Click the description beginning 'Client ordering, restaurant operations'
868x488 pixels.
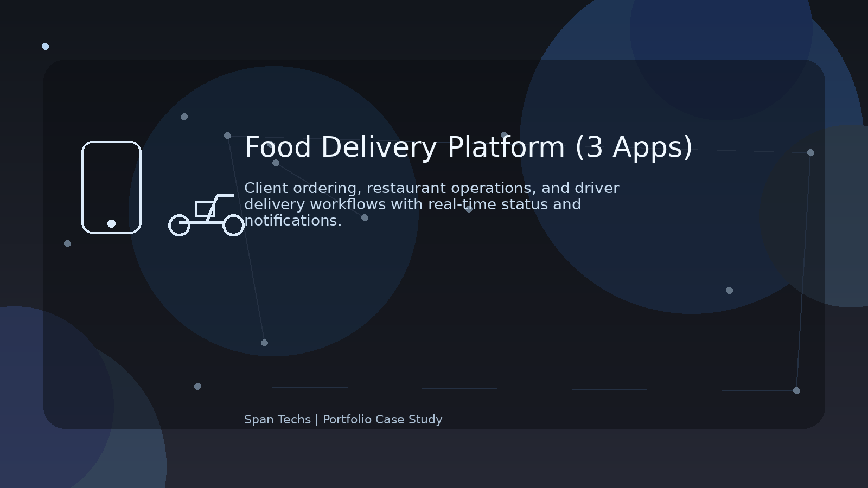431,204
